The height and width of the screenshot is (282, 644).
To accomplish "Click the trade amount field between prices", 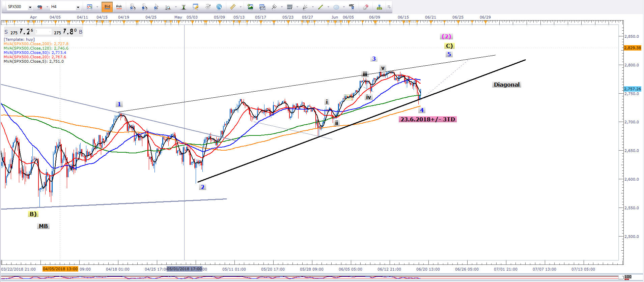I will click(x=43, y=32).
